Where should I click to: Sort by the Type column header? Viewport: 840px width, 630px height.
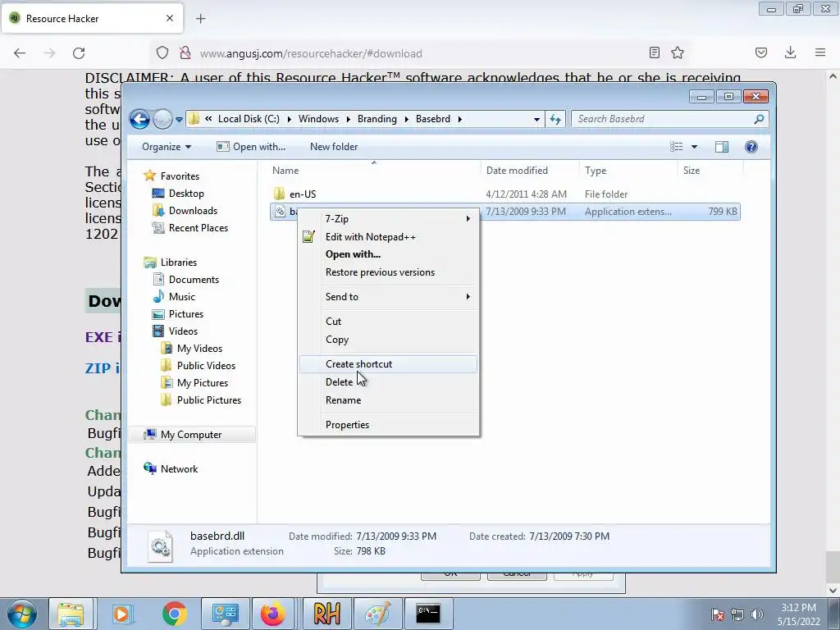pos(596,171)
